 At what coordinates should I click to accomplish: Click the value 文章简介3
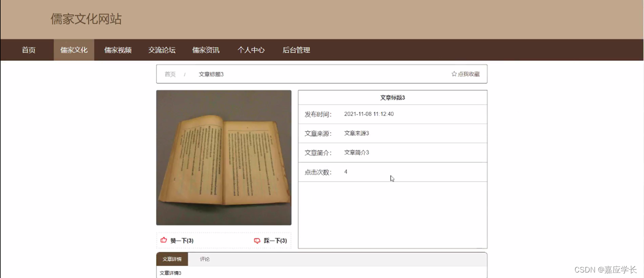pos(357,152)
